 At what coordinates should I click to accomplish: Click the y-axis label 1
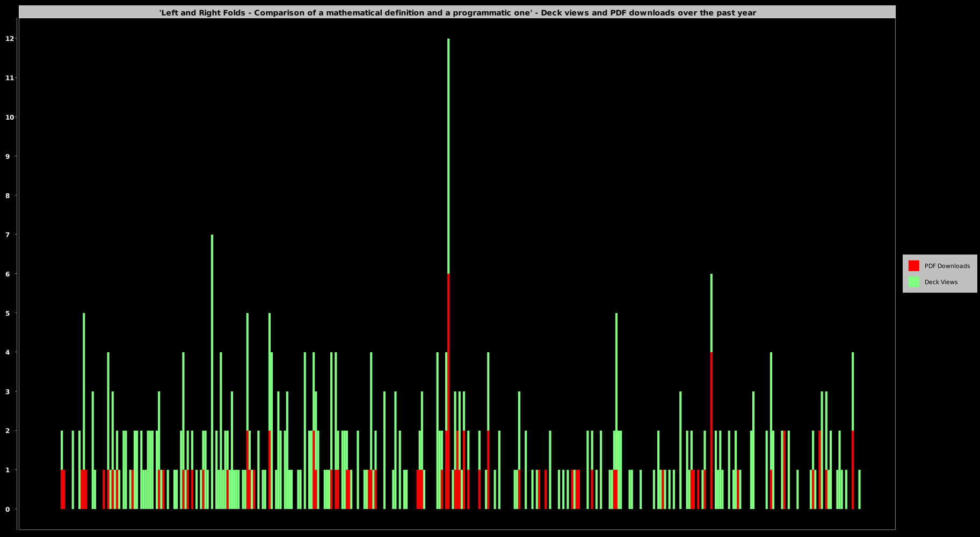pos(8,470)
